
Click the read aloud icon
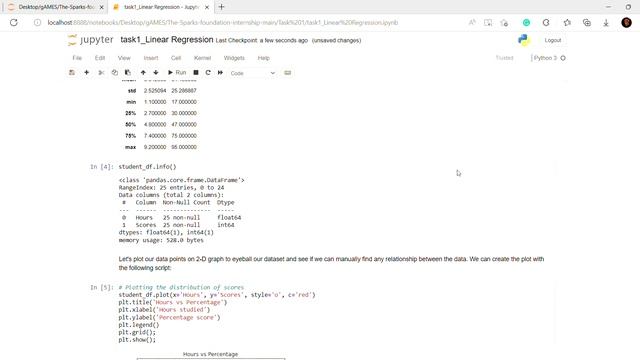click(x=472, y=22)
